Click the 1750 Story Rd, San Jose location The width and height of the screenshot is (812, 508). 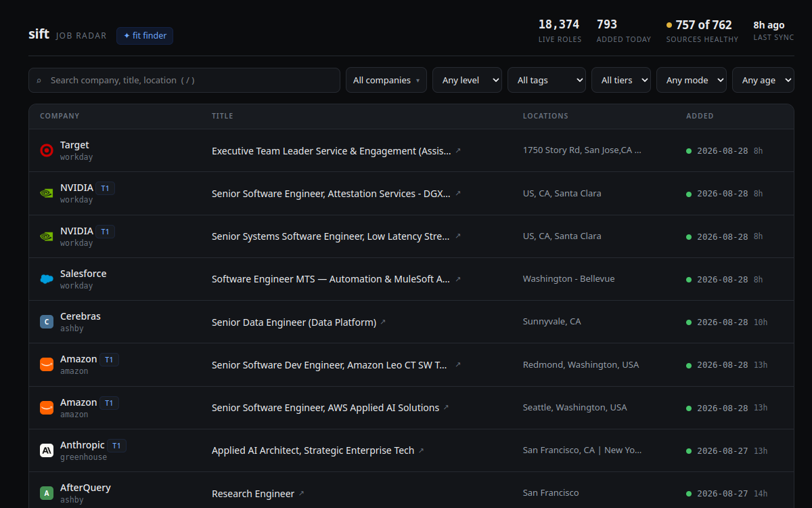pos(582,150)
